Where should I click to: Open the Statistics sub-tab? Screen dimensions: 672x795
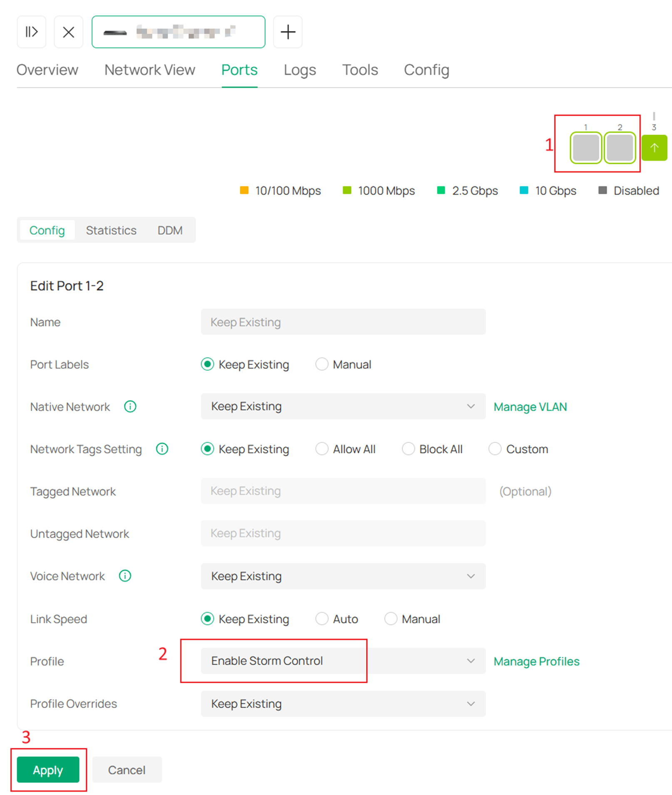111,230
